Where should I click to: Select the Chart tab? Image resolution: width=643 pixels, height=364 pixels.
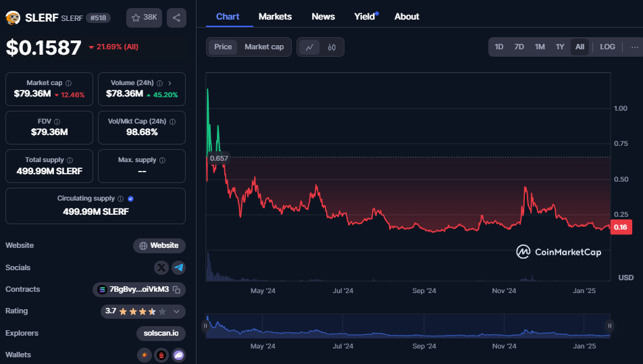[228, 17]
